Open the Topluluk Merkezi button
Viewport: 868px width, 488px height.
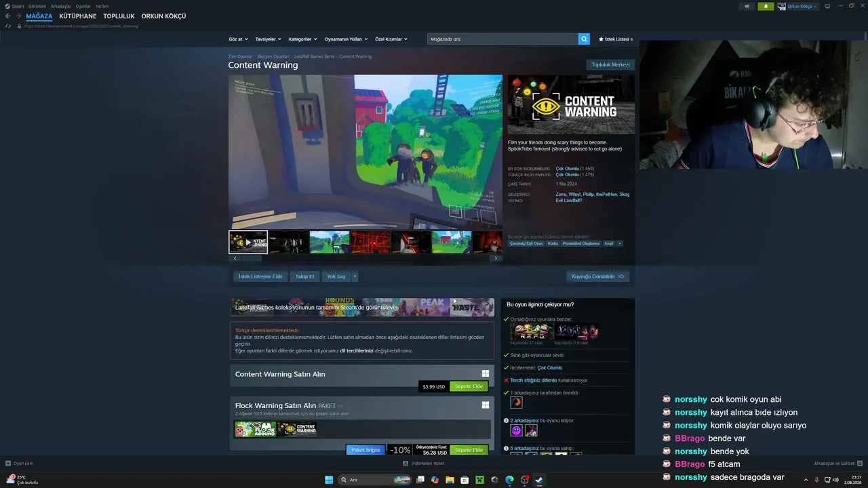[611, 64]
